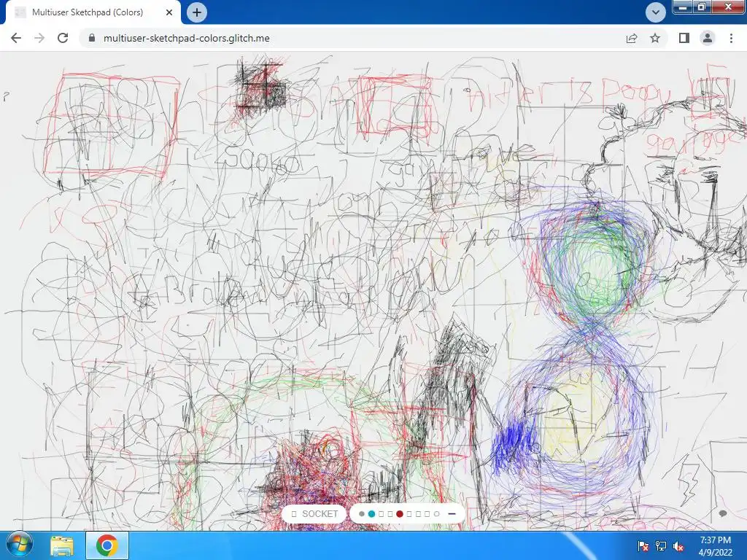The width and height of the screenshot is (747, 560).
Task: Open the Chrome profile menu
Action: tap(708, 38)
